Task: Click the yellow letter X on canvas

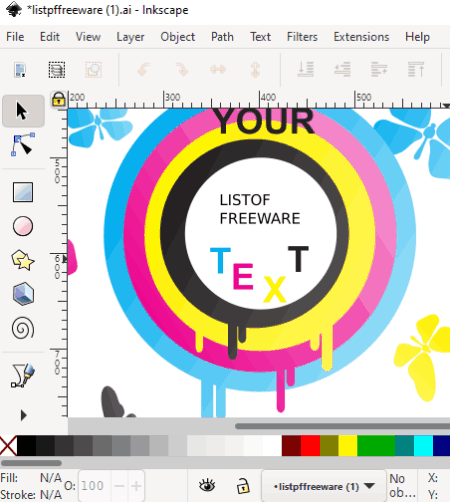Action: pyautogui.click(x=275, y=289)
